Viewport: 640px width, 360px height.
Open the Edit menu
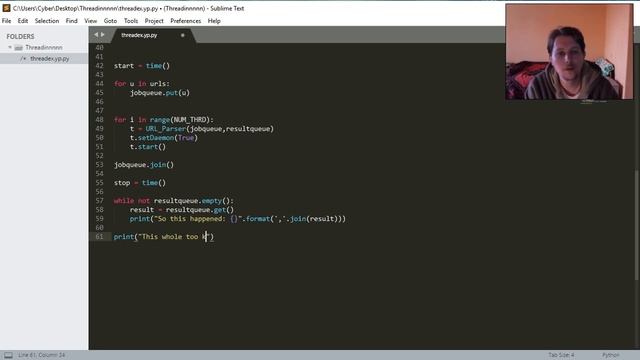(23, 21)
